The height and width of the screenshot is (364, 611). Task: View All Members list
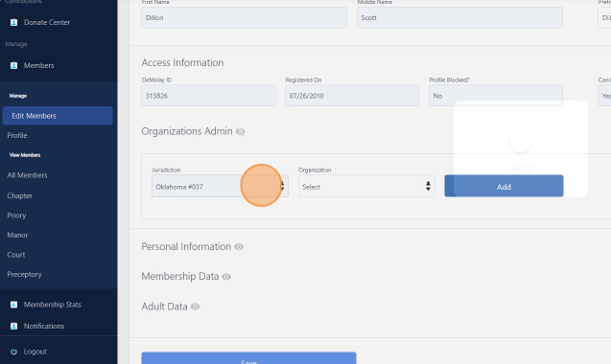click(27, 175)
